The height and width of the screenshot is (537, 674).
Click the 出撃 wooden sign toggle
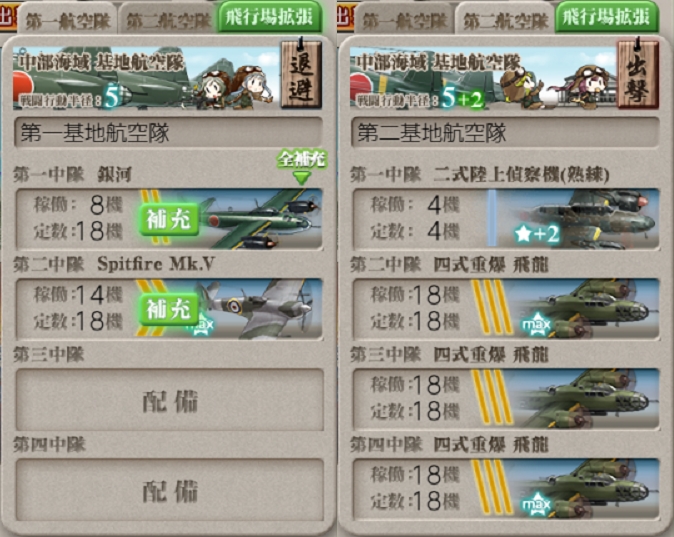638,74
